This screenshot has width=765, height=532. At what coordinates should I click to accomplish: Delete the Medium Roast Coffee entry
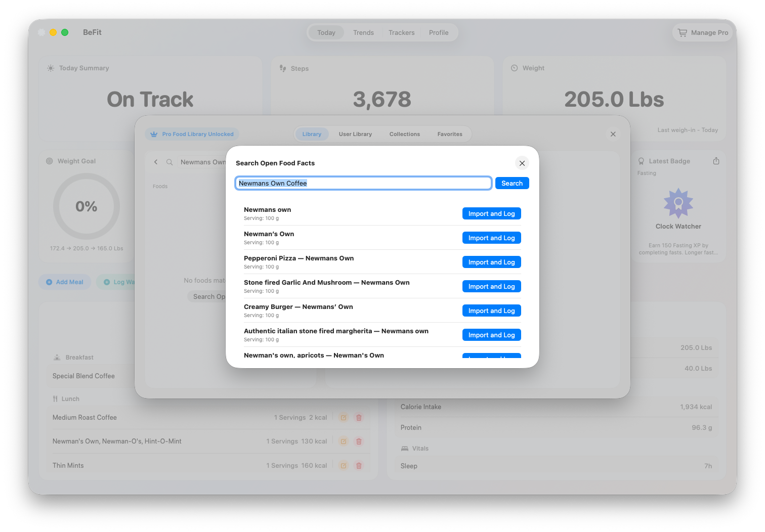[359, 418]
